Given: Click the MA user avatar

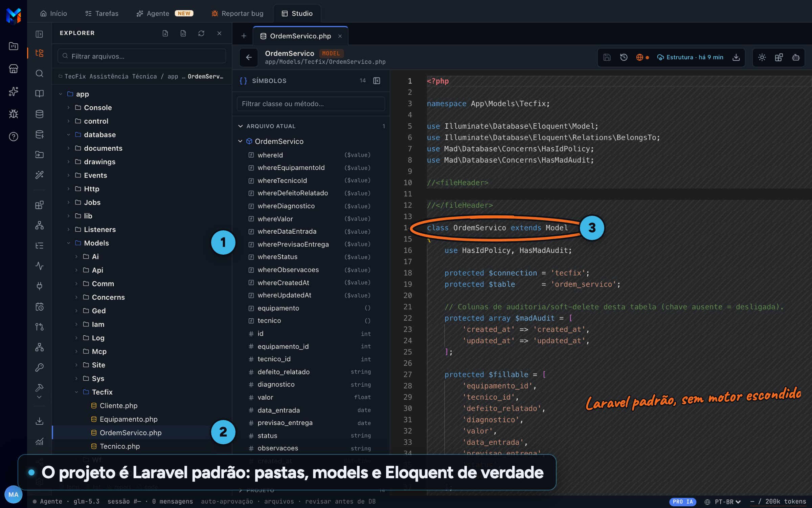Looking at the screenshot, I should [x=14, y=494].
